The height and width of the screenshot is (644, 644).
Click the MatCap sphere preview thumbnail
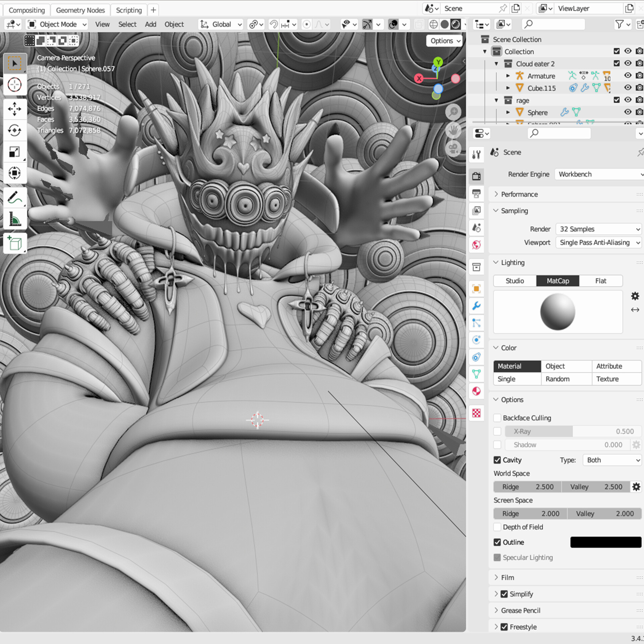coord(557,312)
